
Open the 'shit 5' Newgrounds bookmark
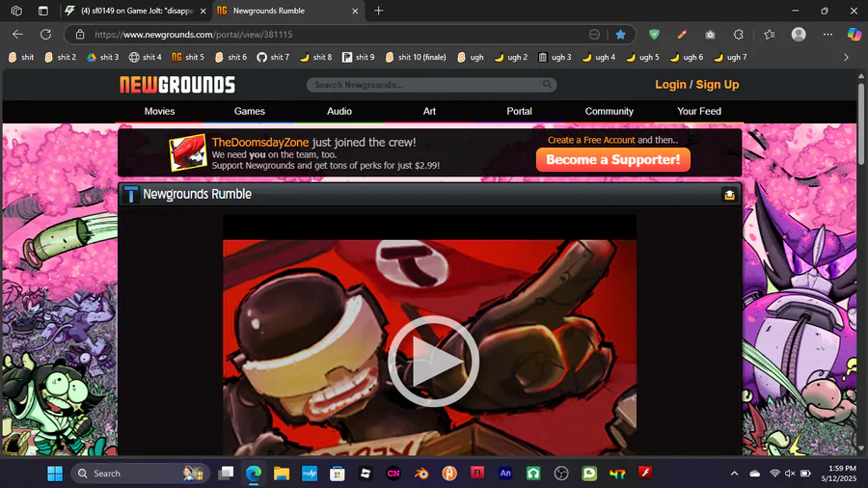click(188, 57)
